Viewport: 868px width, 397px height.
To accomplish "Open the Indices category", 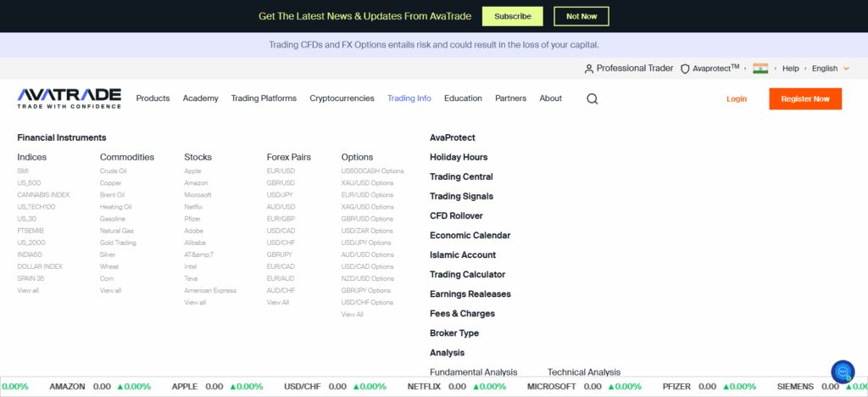I will coord(31,157).
